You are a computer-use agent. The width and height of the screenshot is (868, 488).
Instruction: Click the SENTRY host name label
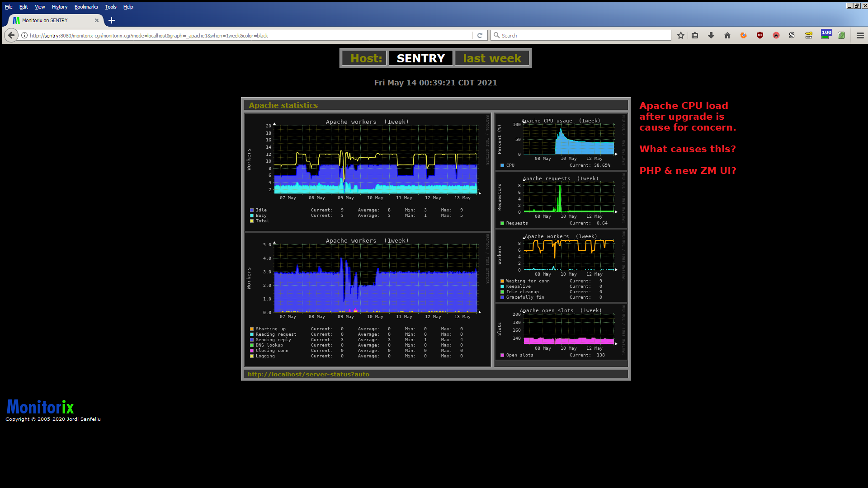[420, 58]
